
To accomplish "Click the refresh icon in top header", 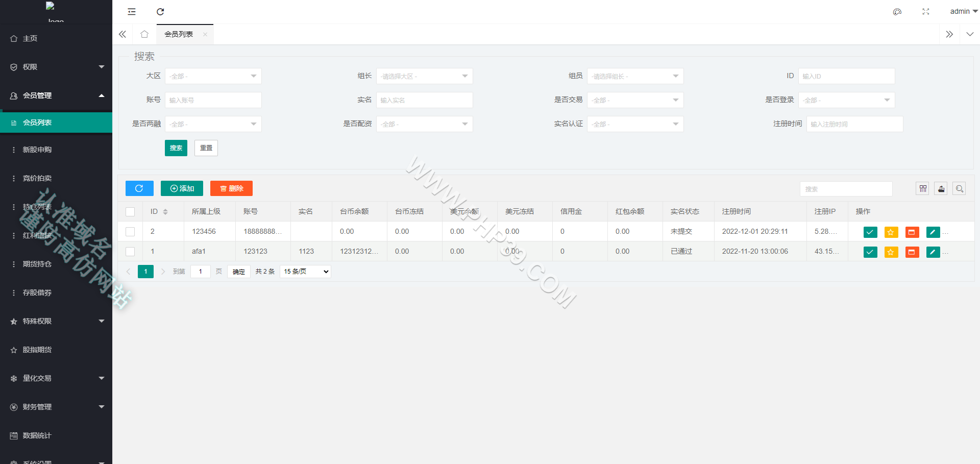I will click(160, 12).
